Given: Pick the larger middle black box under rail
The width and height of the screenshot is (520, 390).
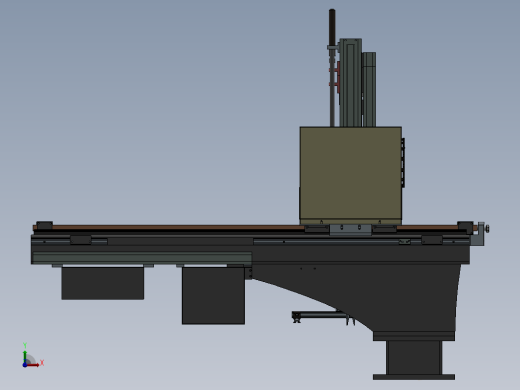Looking at the screenshot, I should point(213,295).
